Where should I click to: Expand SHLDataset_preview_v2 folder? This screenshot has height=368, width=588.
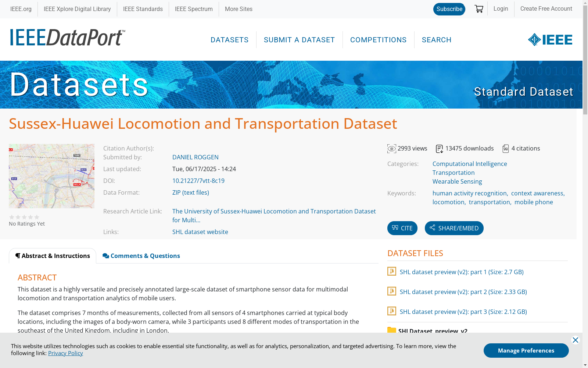click(433, 330)
